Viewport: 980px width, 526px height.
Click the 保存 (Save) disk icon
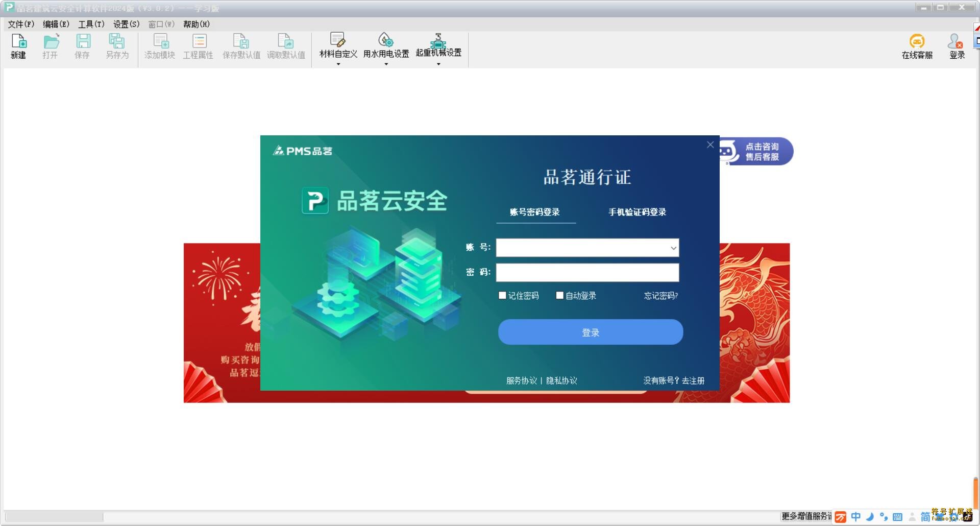click(83, 41)
